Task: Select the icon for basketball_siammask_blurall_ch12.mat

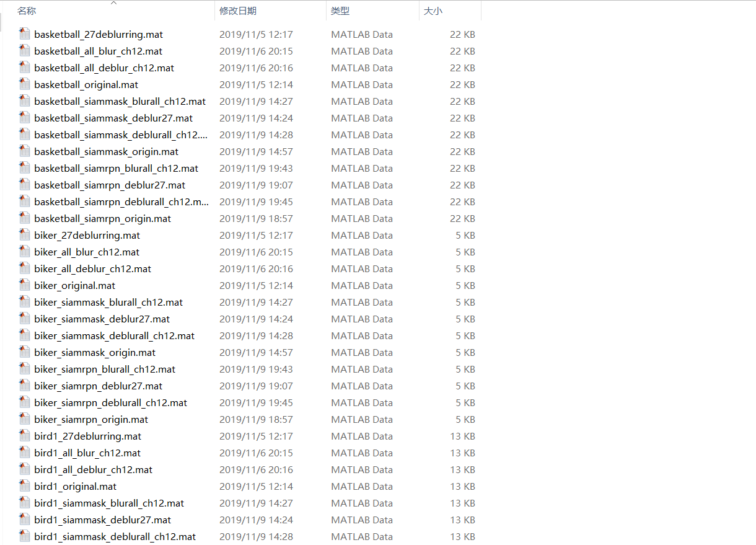Action: click(x=24, y=101)
